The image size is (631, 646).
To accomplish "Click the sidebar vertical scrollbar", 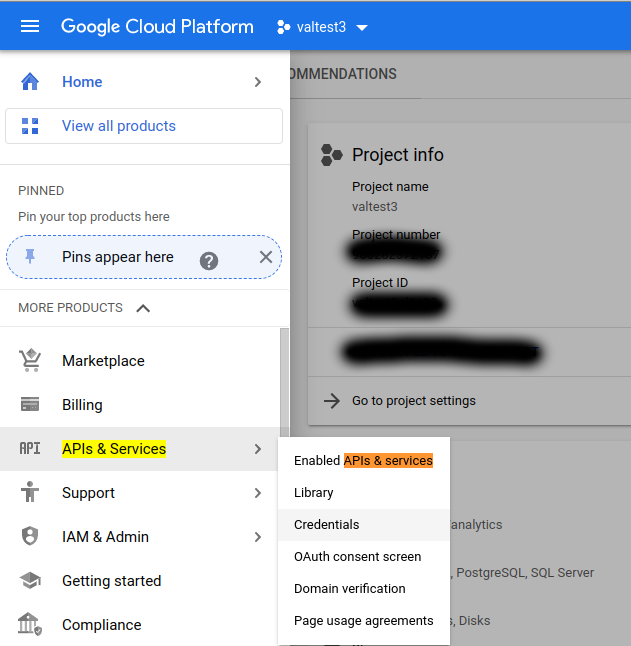I will [285, 380].
